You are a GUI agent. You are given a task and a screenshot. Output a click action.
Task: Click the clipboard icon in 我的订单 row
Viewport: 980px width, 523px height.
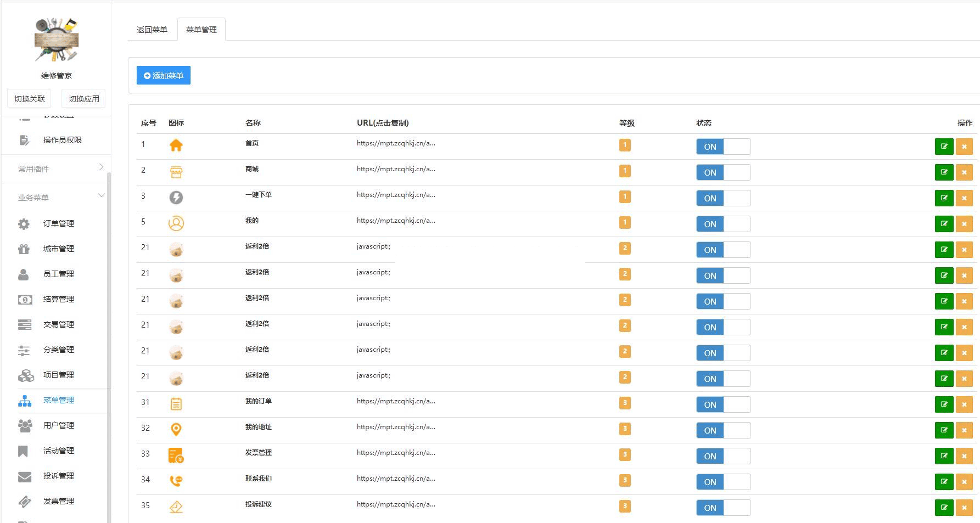[x=176, y=404]
